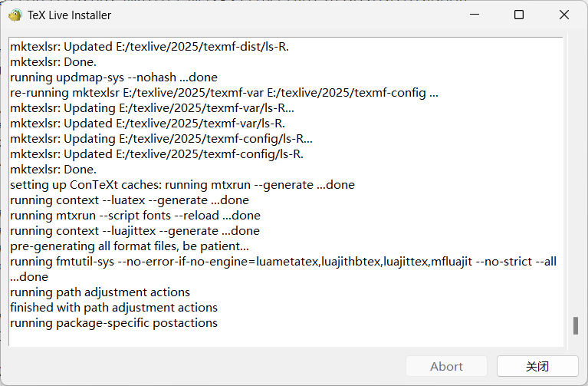Click the "running package-specific postactions" line
The image size is (588, 386).
tap(113, 323)
